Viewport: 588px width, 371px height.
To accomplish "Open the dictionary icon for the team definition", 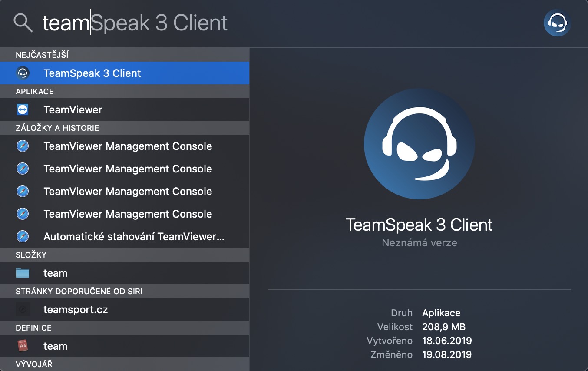I will pos(23,346).
